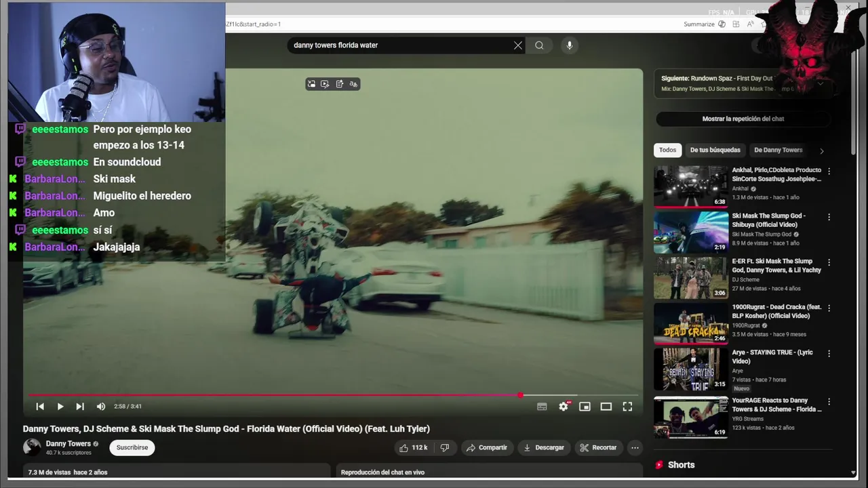Screen dimensions: 868x488
Task: Click the third overlay toolbar note icon
Action: click(x=339, y=84)
